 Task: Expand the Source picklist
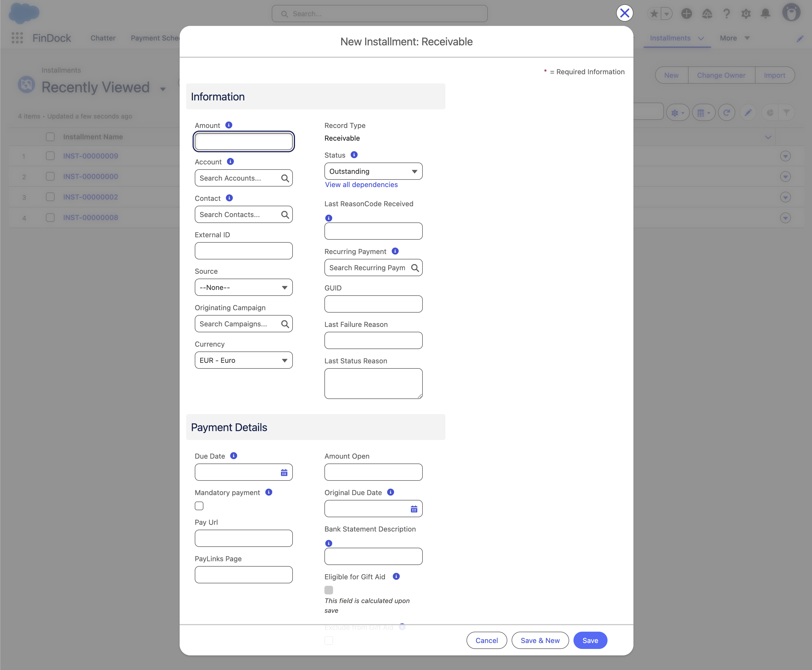coord(243,287)
